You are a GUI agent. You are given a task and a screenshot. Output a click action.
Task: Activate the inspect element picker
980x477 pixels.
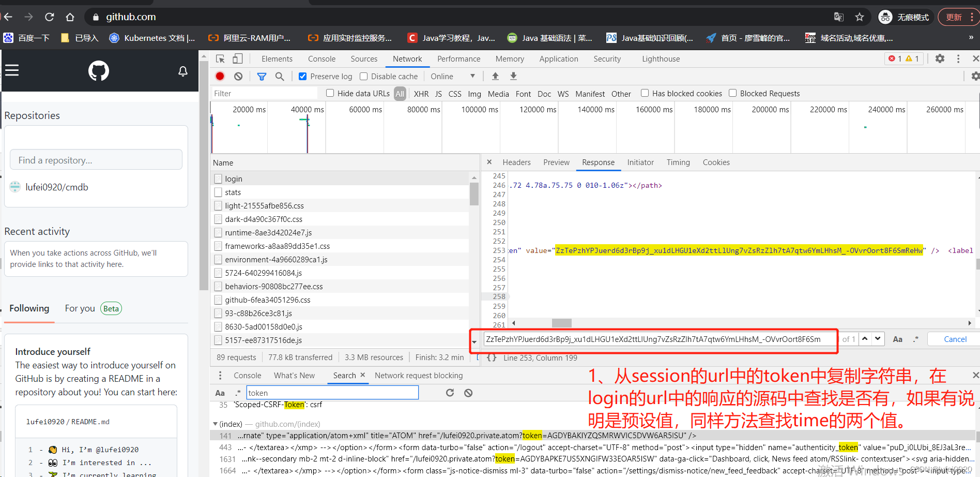221,59
